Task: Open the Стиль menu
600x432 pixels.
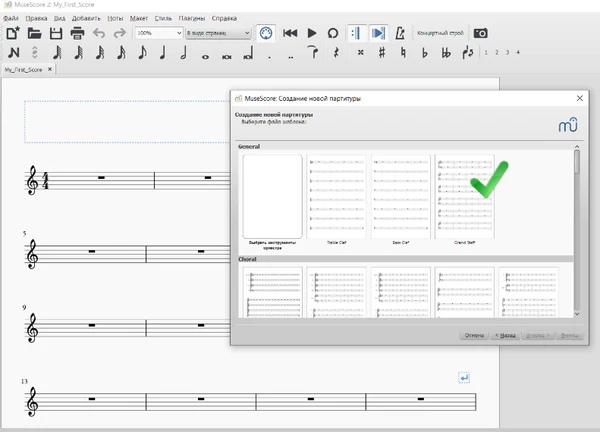Action: pyautogui.click(x=163, y=18)
